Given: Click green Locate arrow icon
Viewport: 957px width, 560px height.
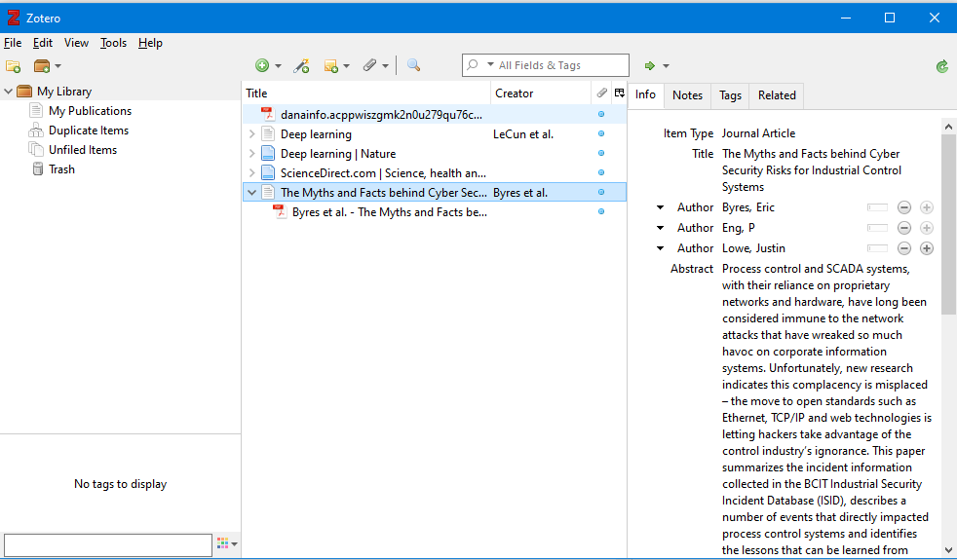Looking at the screenshot, I should point(649,65).
